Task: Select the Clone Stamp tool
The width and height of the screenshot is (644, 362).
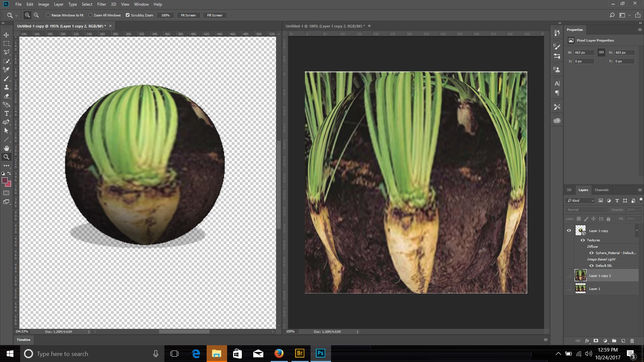Action: (6, 87)
